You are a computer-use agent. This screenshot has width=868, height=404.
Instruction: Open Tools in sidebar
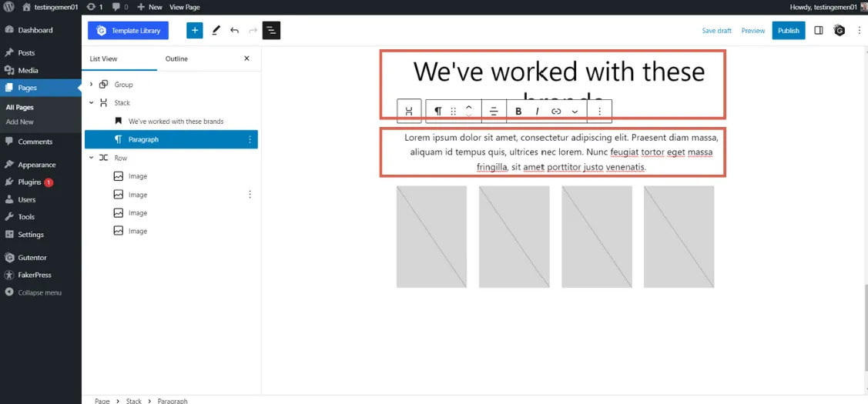pos(40,217)
